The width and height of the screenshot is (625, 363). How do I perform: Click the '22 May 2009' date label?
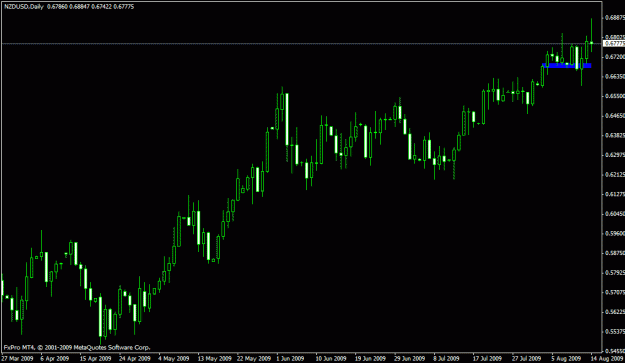click(254, 358)
